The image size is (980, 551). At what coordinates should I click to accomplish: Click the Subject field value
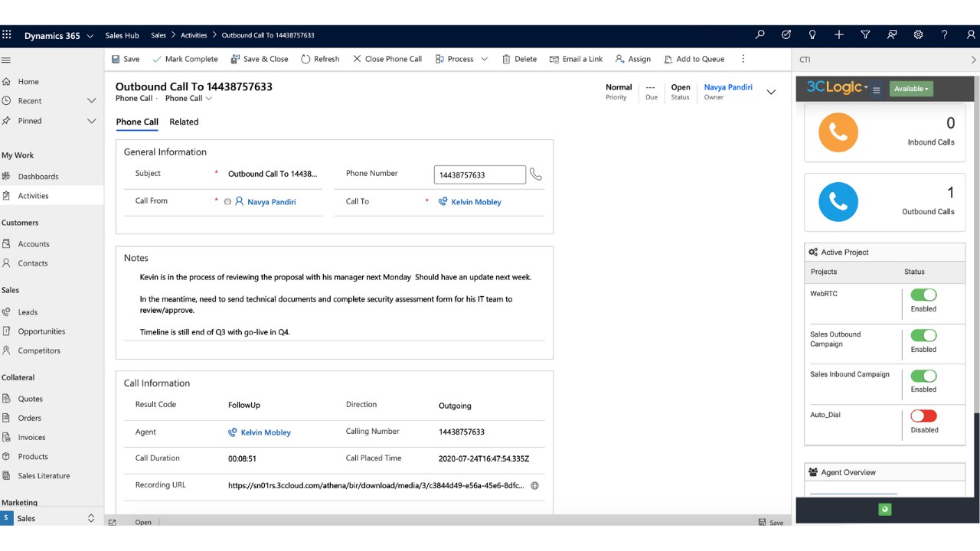tap(273, 174)
